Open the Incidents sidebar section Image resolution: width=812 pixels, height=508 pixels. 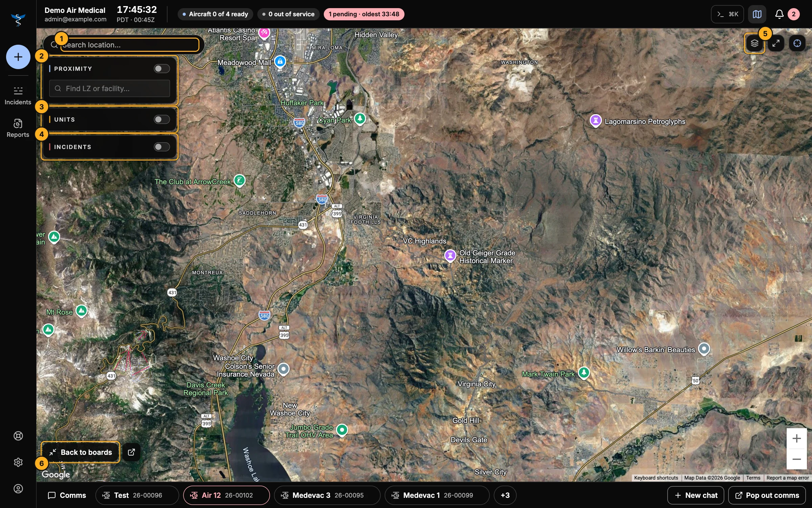18,96
